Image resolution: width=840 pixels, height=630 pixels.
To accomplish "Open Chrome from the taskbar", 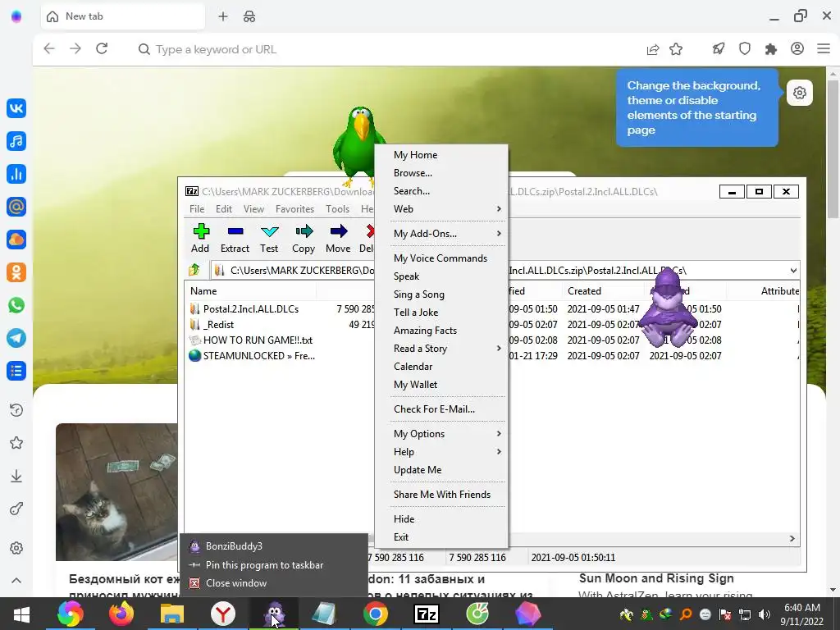I will pyautogui.click(x=376, y=614).
